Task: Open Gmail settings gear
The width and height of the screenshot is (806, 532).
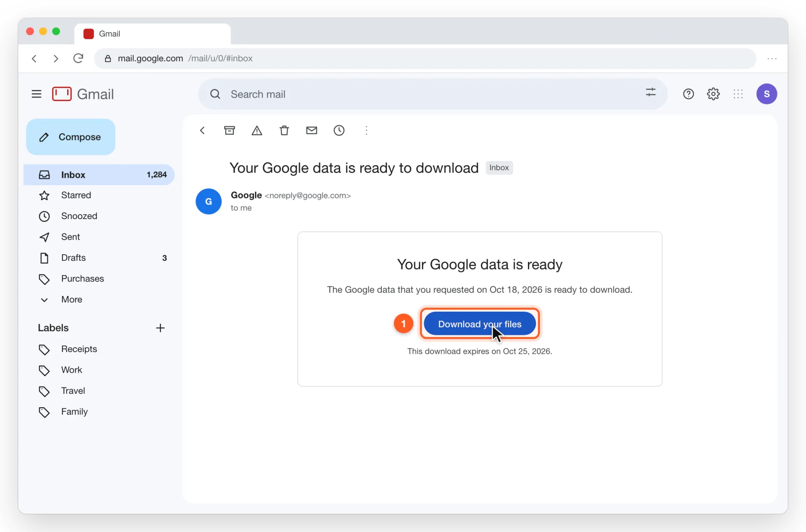Action: point(713,94)
